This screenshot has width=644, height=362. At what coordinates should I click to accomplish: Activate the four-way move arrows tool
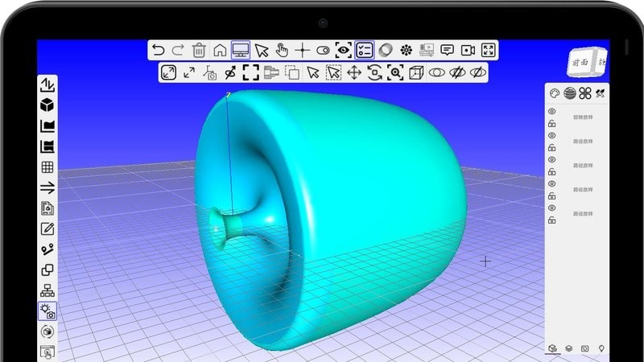(354, 72)
